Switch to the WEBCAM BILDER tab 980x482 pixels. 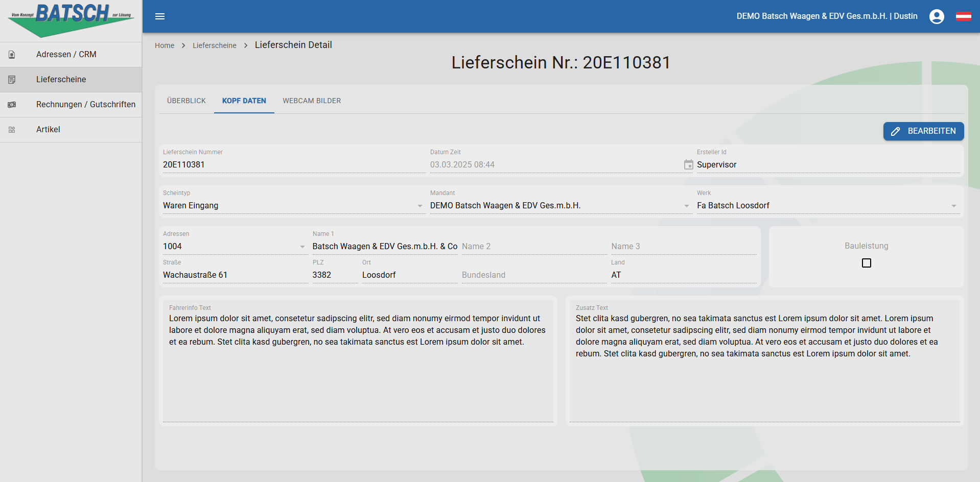312,101
